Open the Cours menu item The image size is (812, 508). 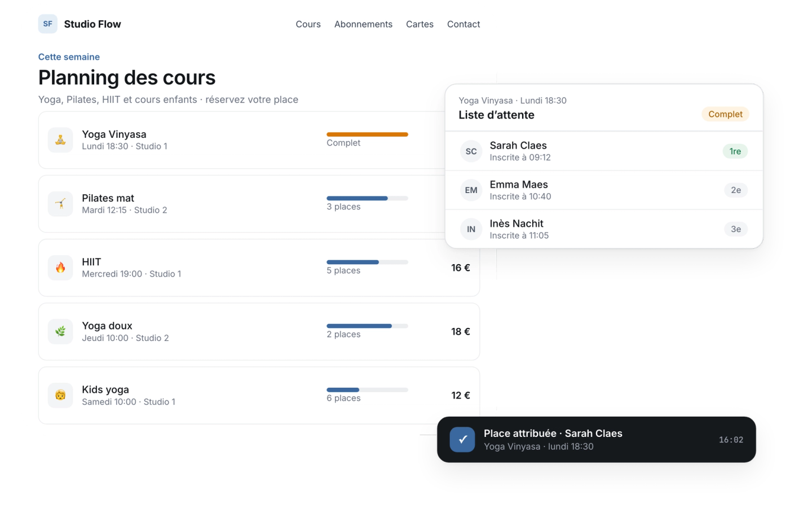[308, 24]
